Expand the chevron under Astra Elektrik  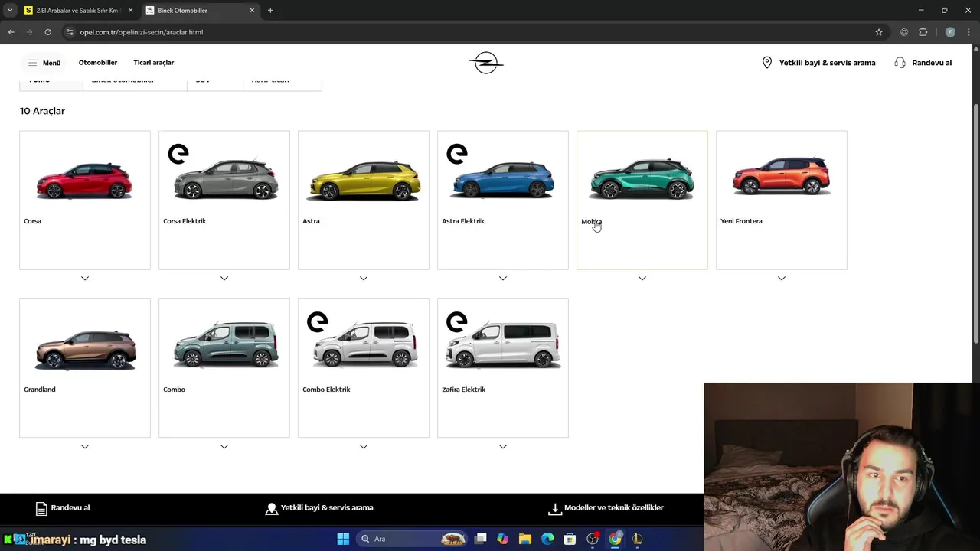pos(503,278)
